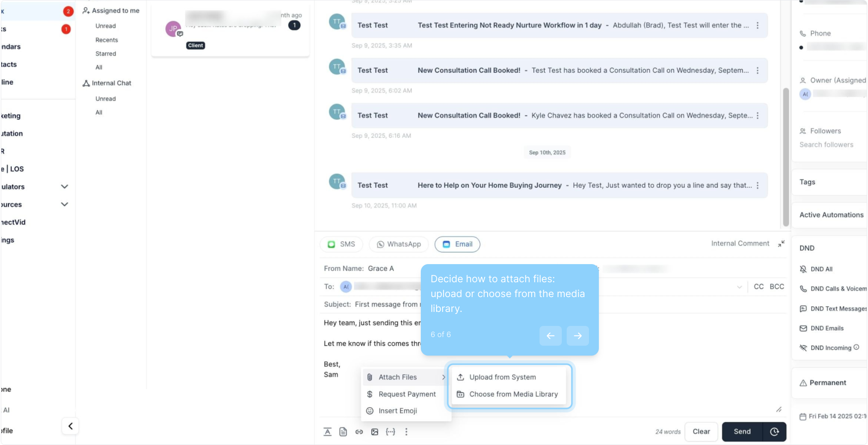Image resolution: width=868 pixels, height=445 pixels.
Task: Toggle DND Emails setting
Action: 827,328
